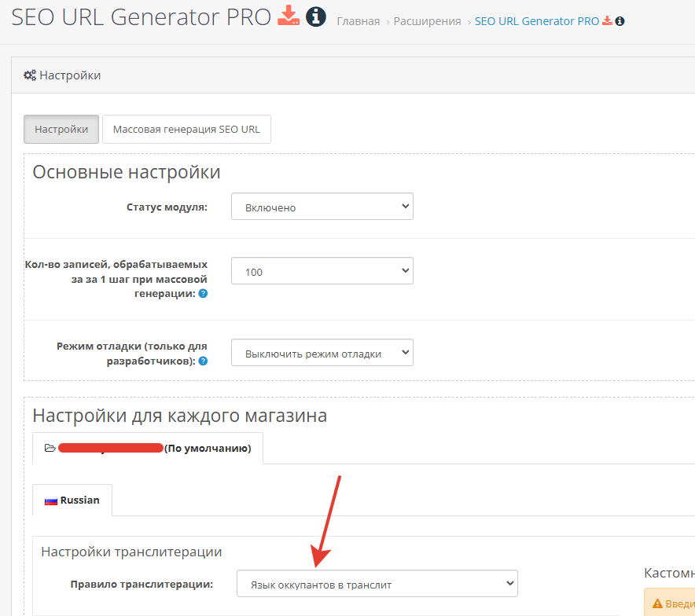This screenshot has width=695, height=616.
Task: Click the Настройки транслитерации heading
Action: 131,552
